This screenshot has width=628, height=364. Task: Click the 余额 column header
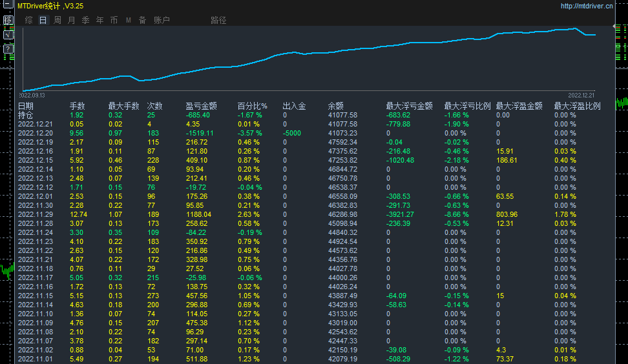335,106
